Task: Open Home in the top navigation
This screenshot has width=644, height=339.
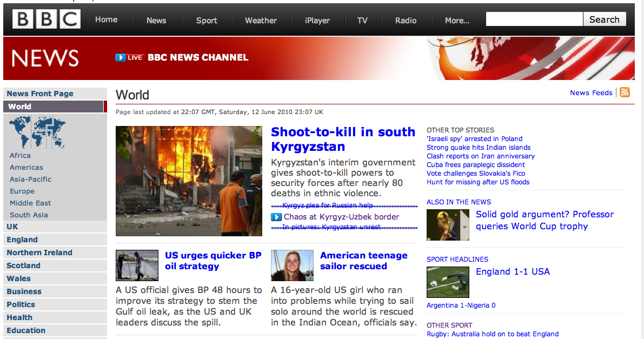Action: [x=107, y=19]
